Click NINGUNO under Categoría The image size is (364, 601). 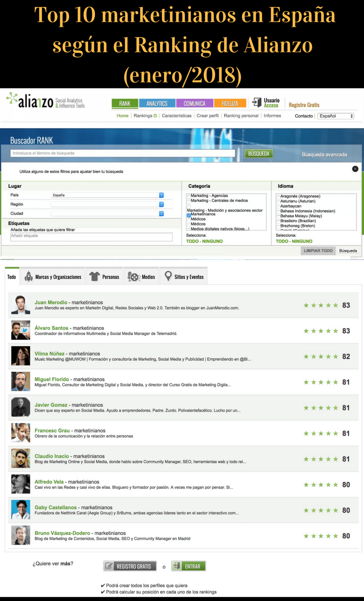[x=212, y=241]
